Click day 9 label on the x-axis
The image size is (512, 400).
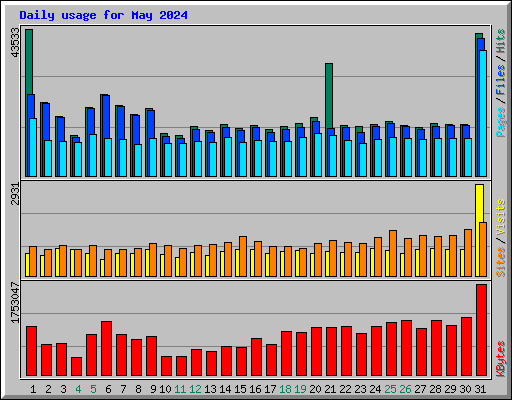coord(153,389)
